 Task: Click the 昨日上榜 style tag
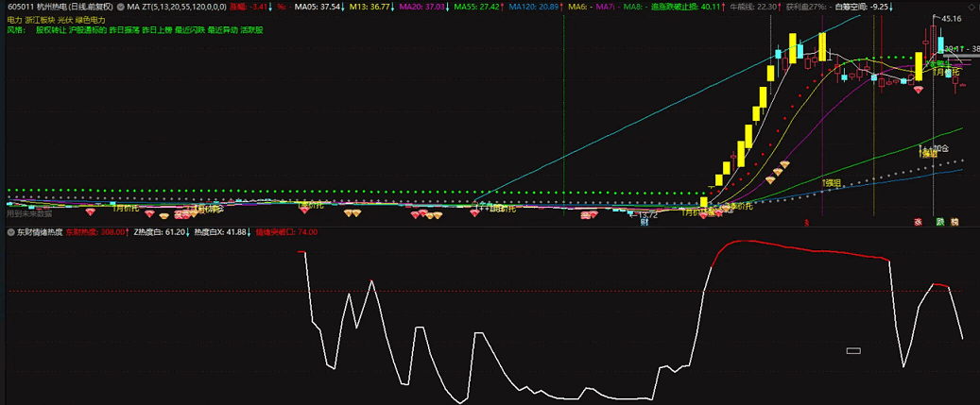pyautogui.click(x=156, y=29)
